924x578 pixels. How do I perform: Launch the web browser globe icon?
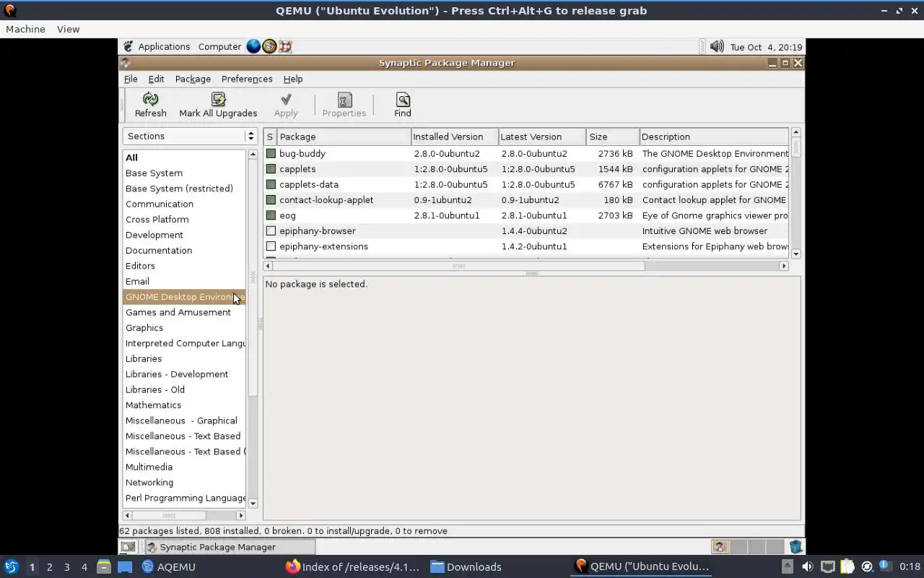point(253,46)
